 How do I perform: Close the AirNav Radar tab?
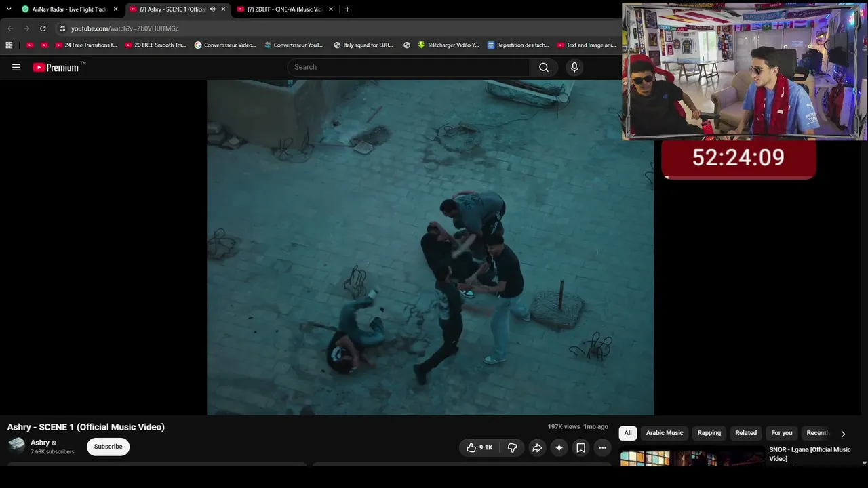click(115, 9)
